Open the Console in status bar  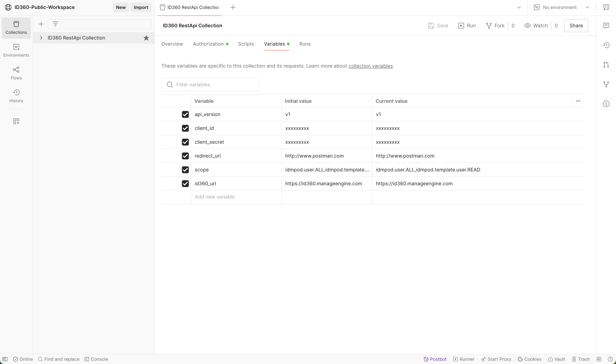coord(96,359)
